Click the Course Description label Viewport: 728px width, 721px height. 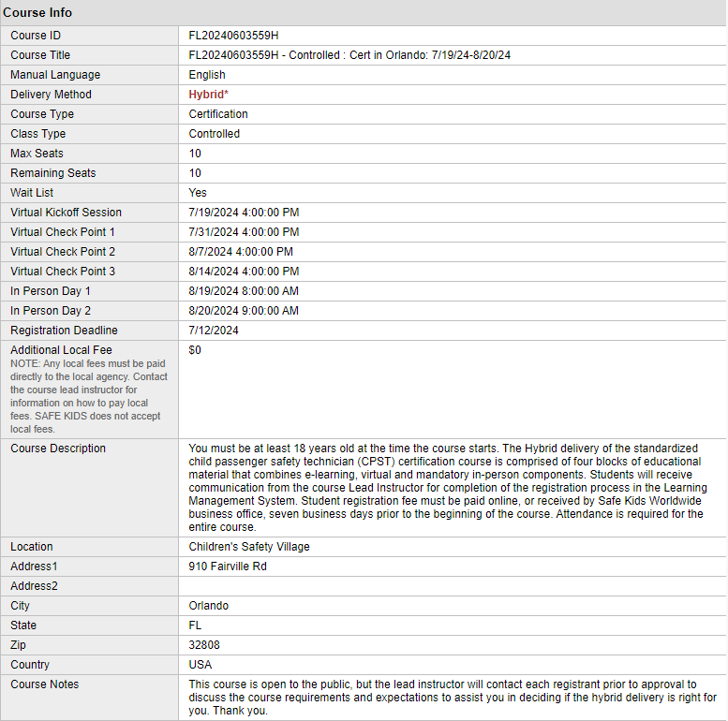(58, 449)
